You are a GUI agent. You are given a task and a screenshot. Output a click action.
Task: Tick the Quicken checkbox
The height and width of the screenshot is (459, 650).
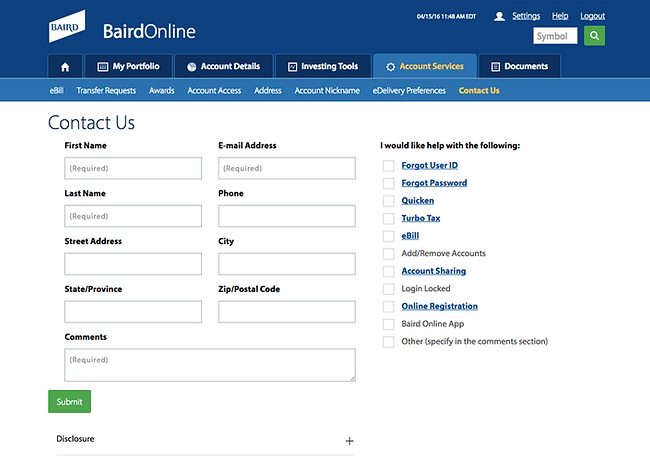388,201
